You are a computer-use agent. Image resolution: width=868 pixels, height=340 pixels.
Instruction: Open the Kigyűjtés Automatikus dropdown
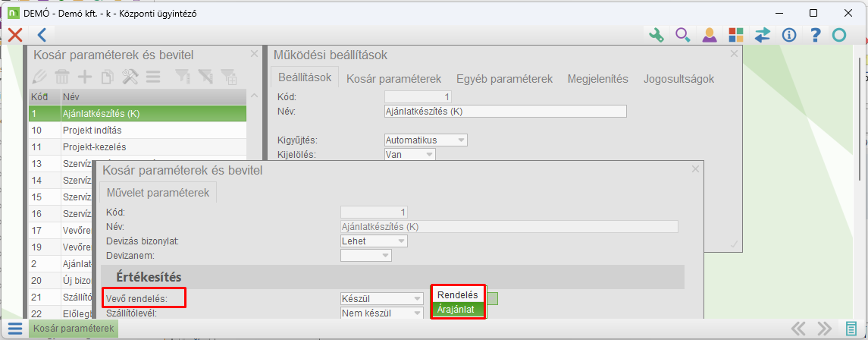[426, 140]
